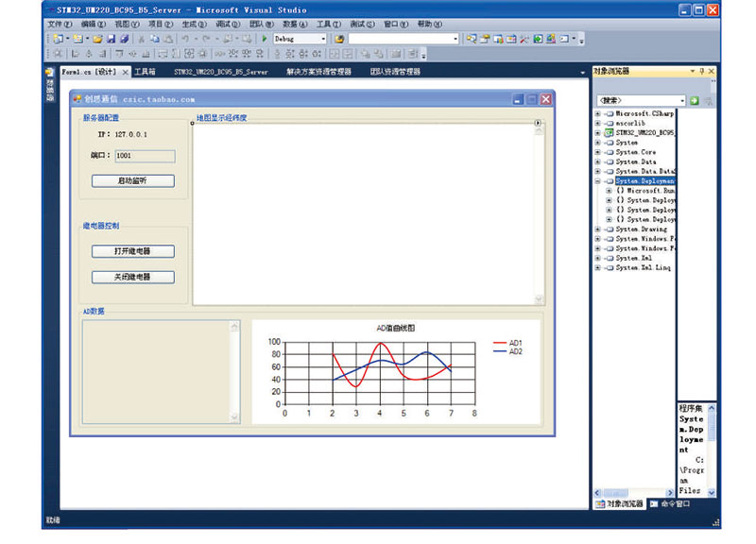Click the Cut scissors icon
The height and width of the screenshot is (544, 756).
tap(141, 39)
